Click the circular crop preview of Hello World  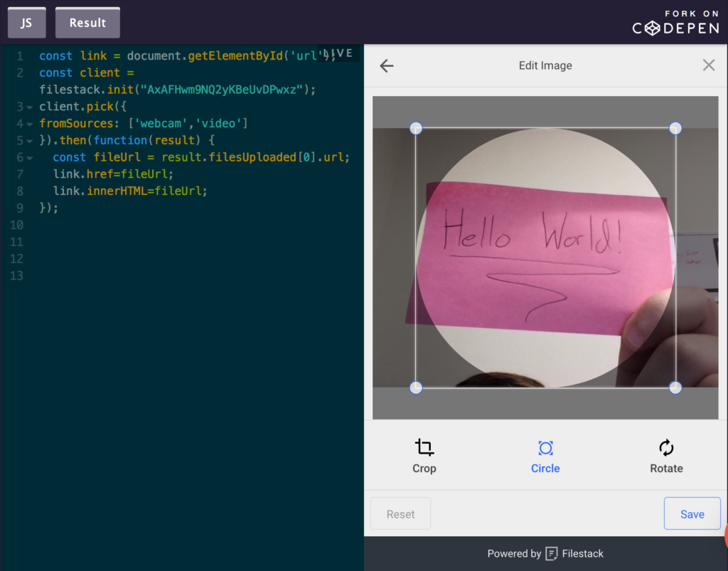coord(545,256)
